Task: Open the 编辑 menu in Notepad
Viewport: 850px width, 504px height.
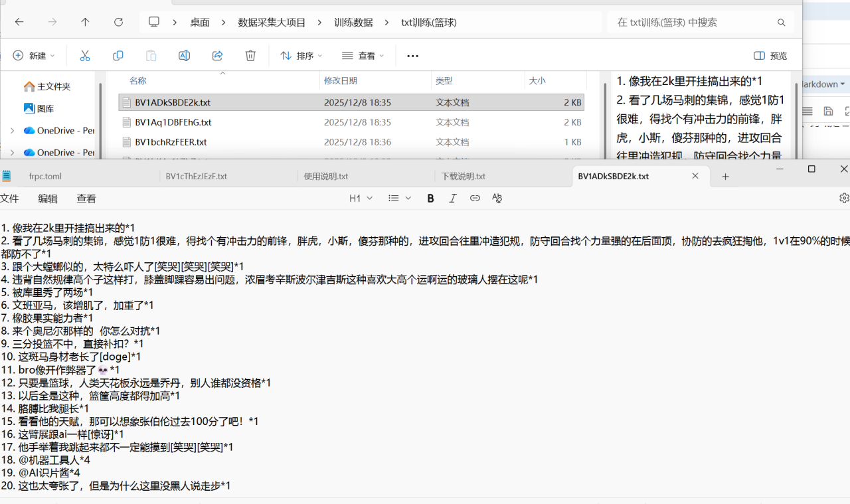Action: (x=46, y=198)
